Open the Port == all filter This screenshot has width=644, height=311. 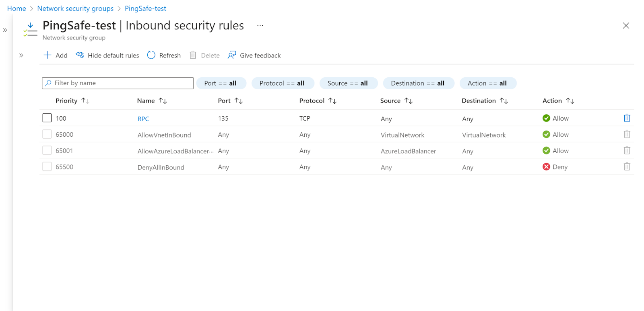pyautogui.click(x=221, y=83)
